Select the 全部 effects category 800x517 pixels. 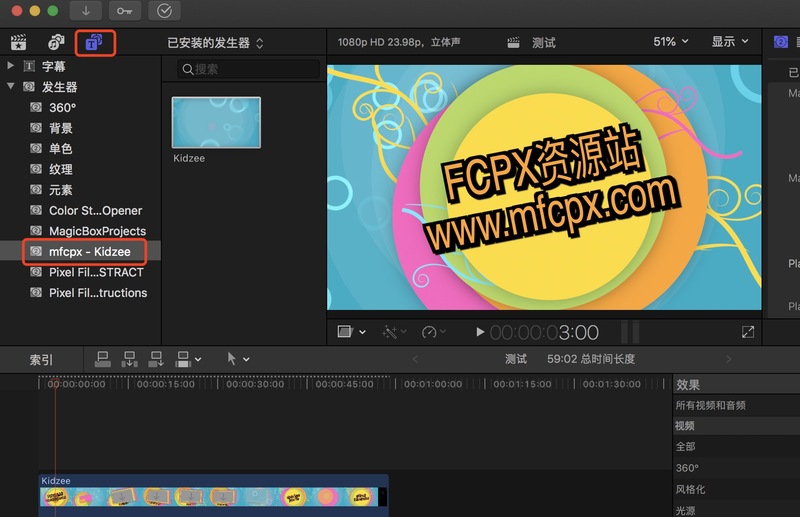click(685, 447)
